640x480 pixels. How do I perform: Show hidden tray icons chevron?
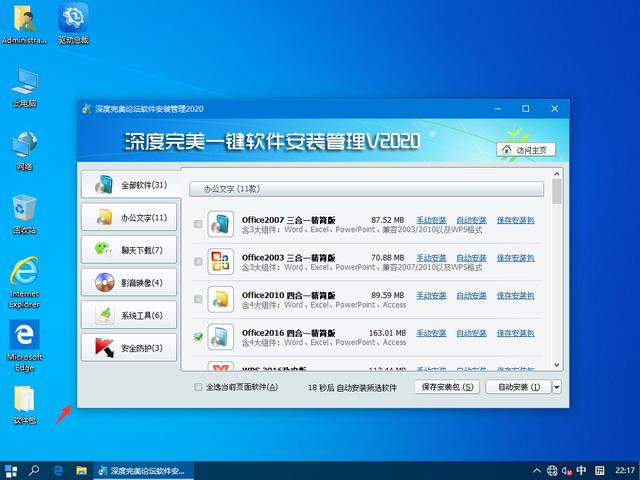pyautogui.click(x=537, y=471)
